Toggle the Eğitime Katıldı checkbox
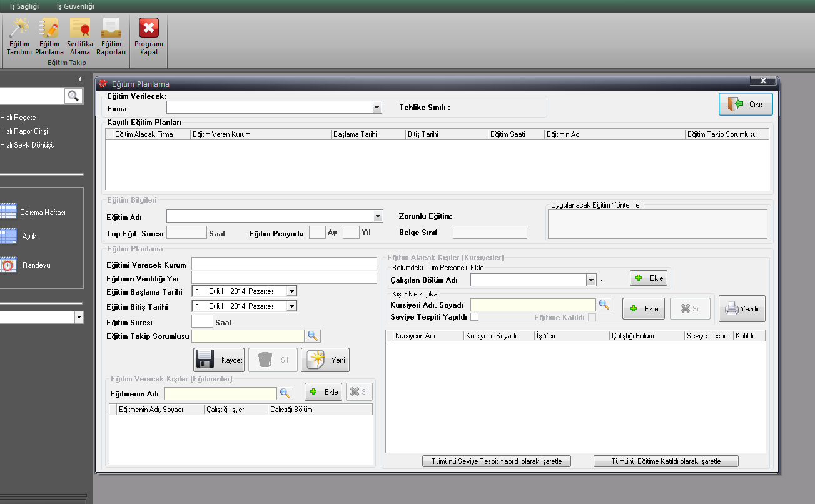The image size is (815, 504). 592,317
